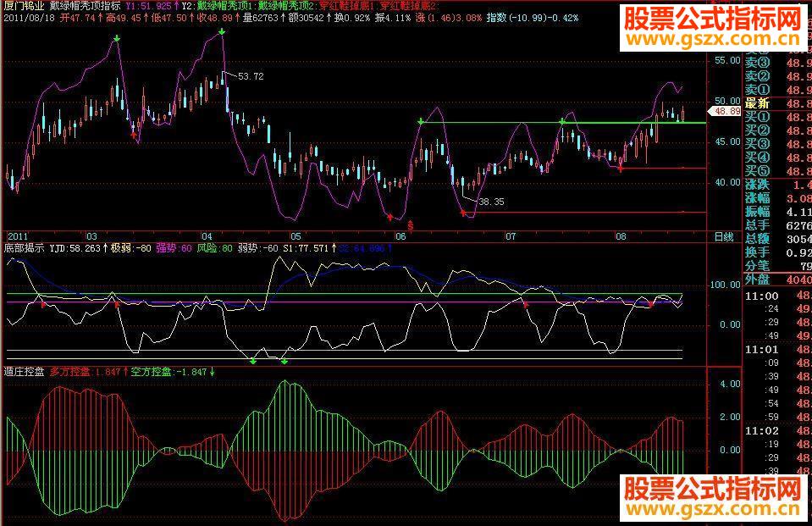Click the red $ symbol below June low
Image resolution: width=812 pixels, height=526 pixels.
(411, 225)
